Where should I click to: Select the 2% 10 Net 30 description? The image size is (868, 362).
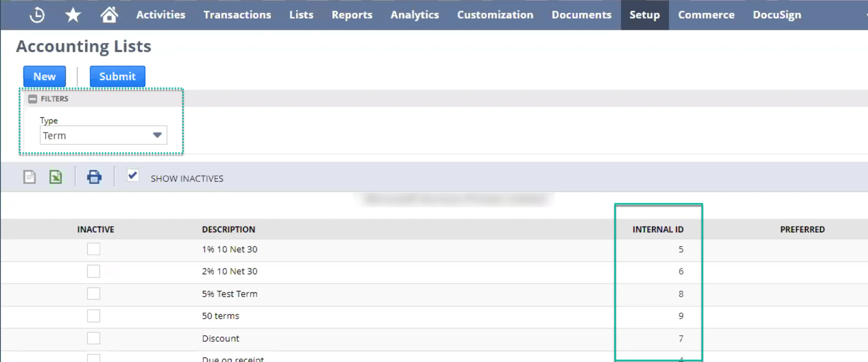(x=230, y=271)
